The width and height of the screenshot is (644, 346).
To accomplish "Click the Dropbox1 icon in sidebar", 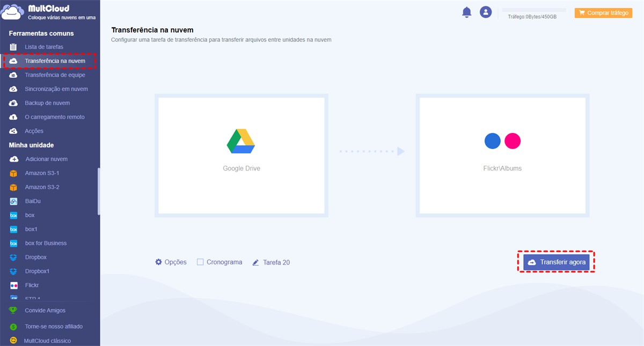I will click(x=13, y=271).
